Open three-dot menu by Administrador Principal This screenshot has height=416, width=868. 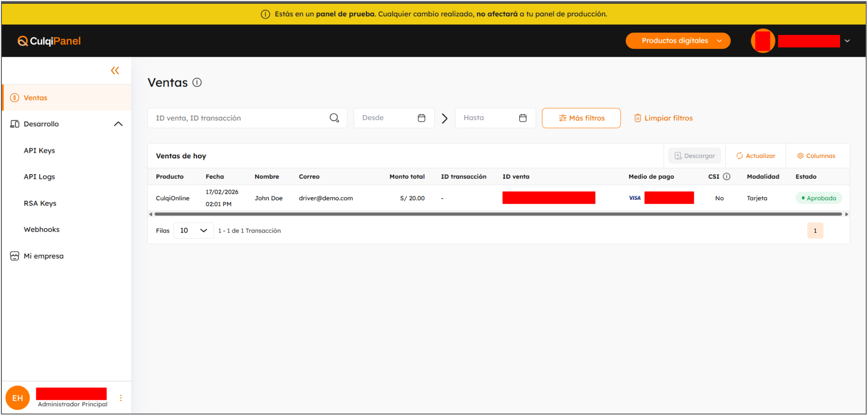tap(121, 398)
